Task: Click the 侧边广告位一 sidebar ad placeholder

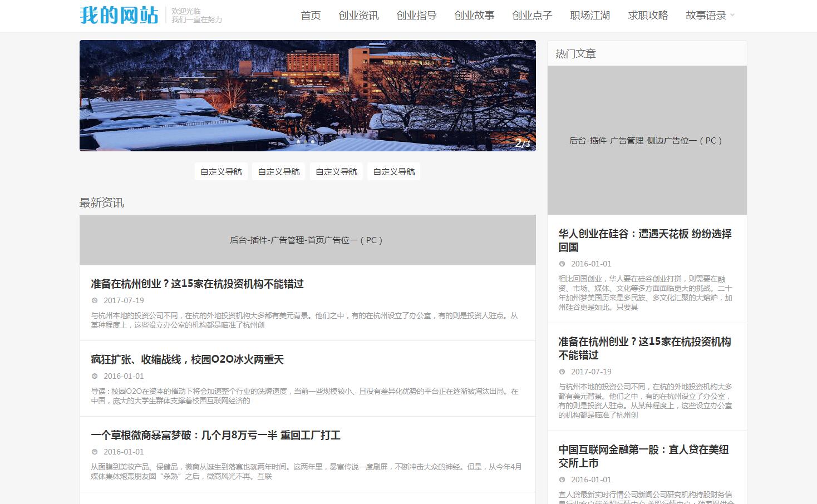Action: click(x=647, y=141)
